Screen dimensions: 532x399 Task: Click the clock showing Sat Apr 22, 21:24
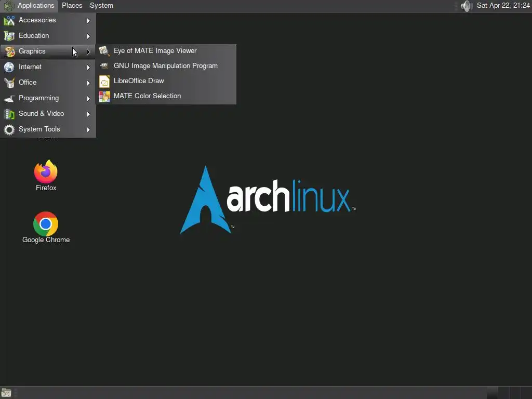pos(503,5)
